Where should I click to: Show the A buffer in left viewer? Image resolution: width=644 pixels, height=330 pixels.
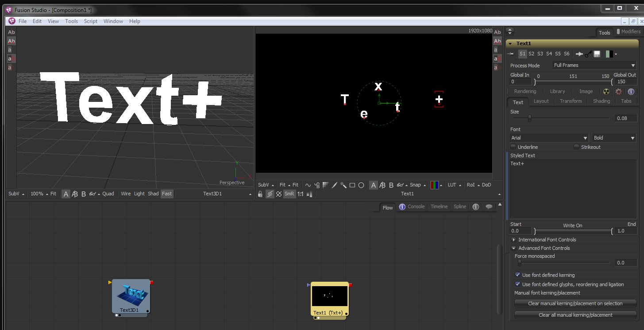click(x=66, y=194)
